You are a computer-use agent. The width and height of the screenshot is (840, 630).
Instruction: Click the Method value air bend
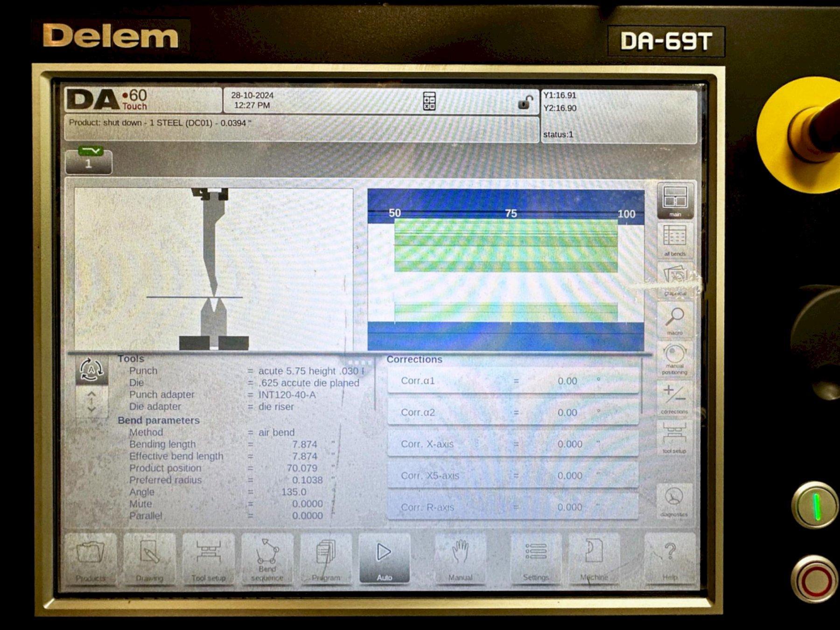point(276,432)
